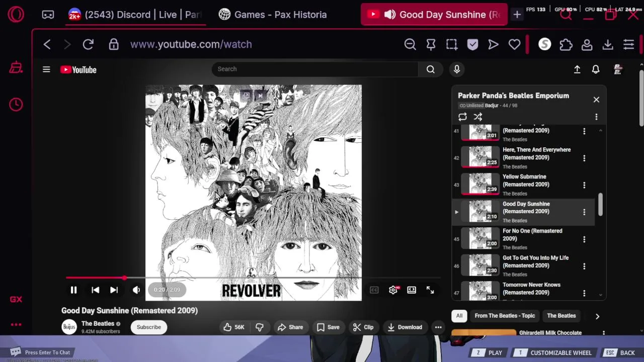Go back to previous page
Viewport: 644px width, 362px height.
47,44
